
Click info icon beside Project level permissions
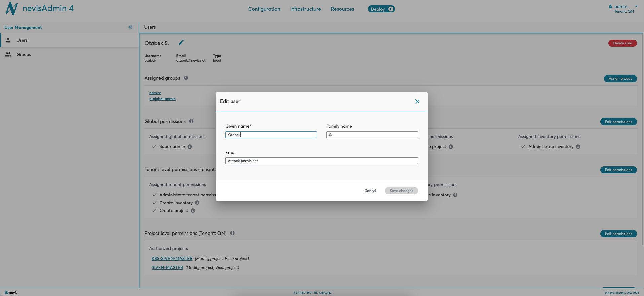[x=232, y=233]
